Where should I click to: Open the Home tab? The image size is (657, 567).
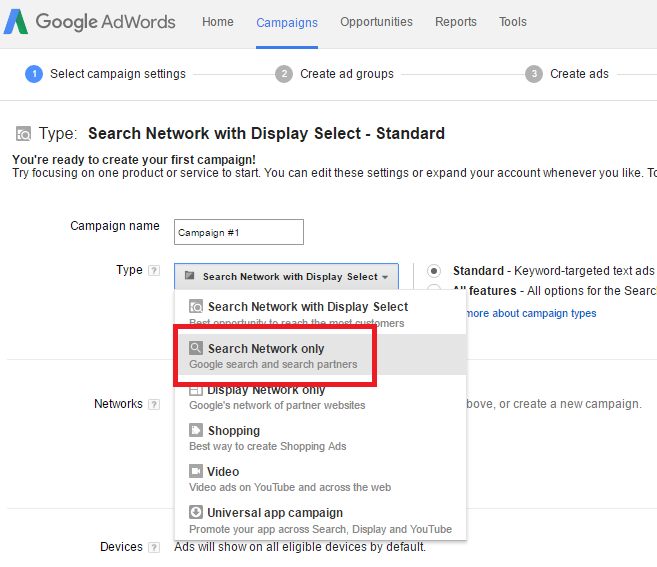click(218, 22)
